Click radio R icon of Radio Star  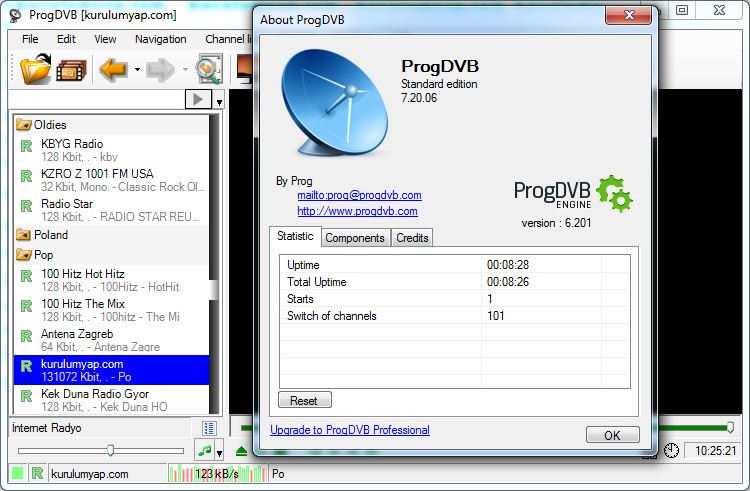click(26, 206)
